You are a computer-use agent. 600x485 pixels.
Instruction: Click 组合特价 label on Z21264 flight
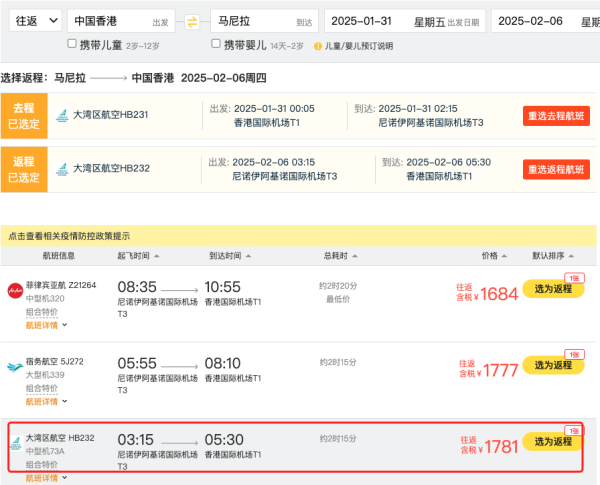[42, 312]
